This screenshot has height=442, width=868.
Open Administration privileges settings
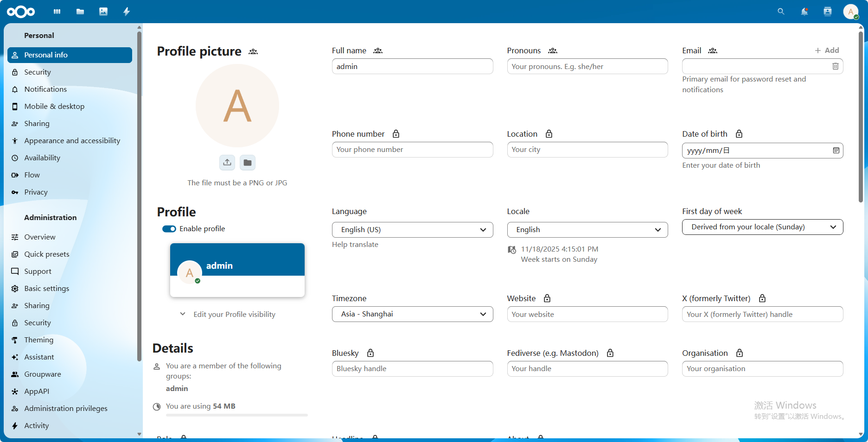(x=70, y=409)
